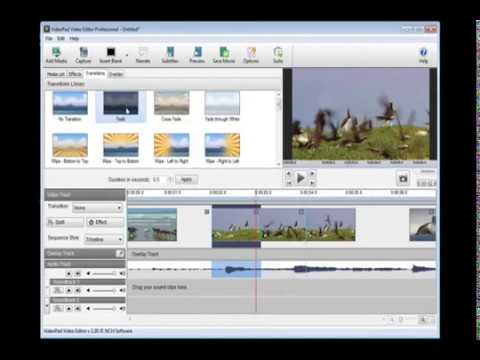Open the Transition dropdown showing None
The width and height of the screenshot is (480, 360).
(x=97, y=208)
